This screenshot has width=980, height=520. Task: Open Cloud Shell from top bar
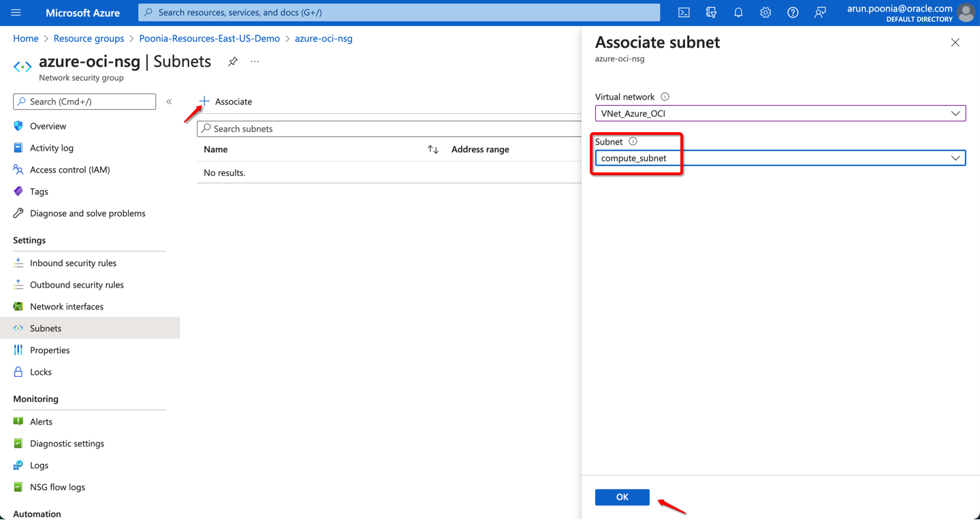click(684, 12)
